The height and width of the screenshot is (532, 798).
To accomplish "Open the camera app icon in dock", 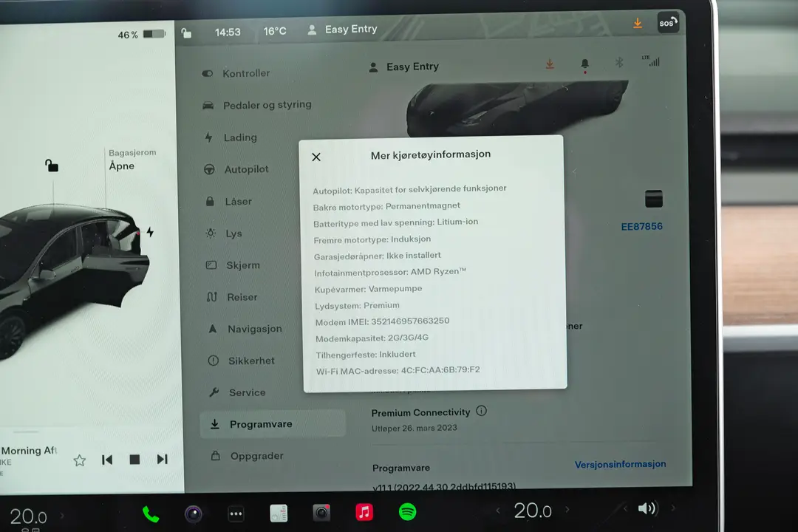I will point(321,513).
